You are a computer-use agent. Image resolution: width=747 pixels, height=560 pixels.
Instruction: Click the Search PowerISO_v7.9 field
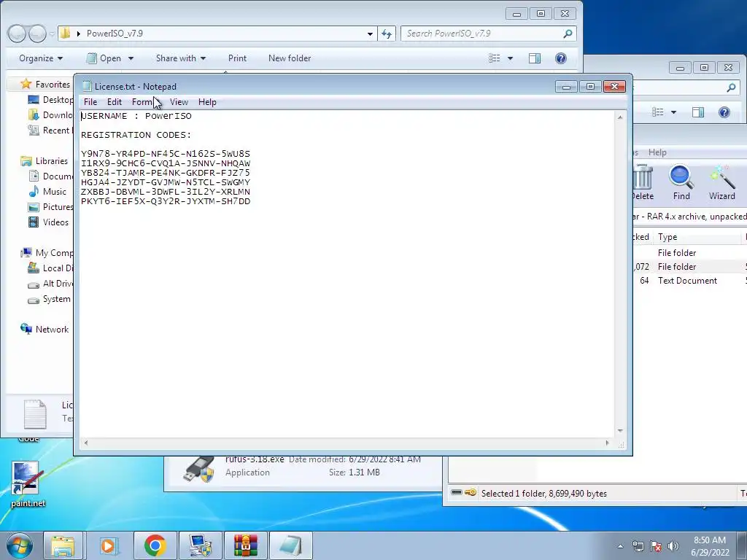tap(488, 34)
